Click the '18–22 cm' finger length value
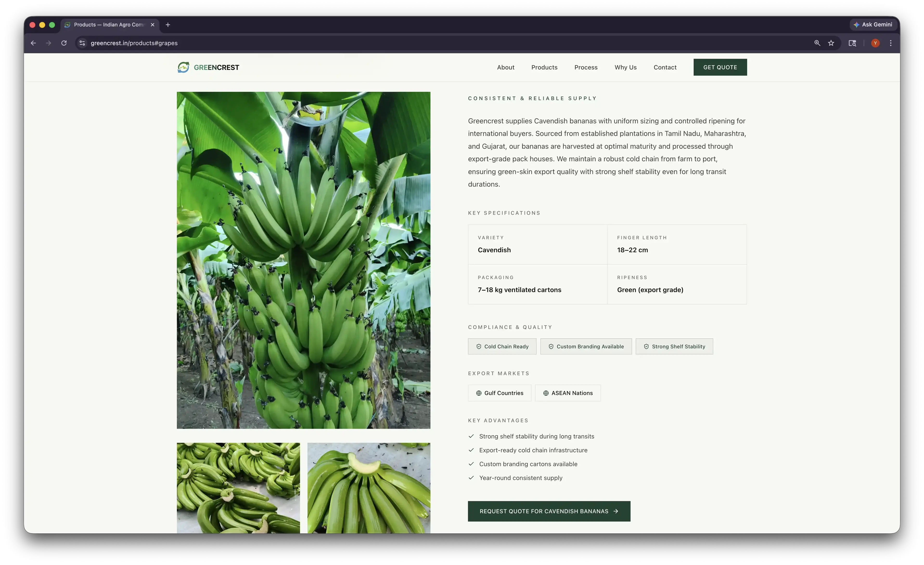 (632, 250)
